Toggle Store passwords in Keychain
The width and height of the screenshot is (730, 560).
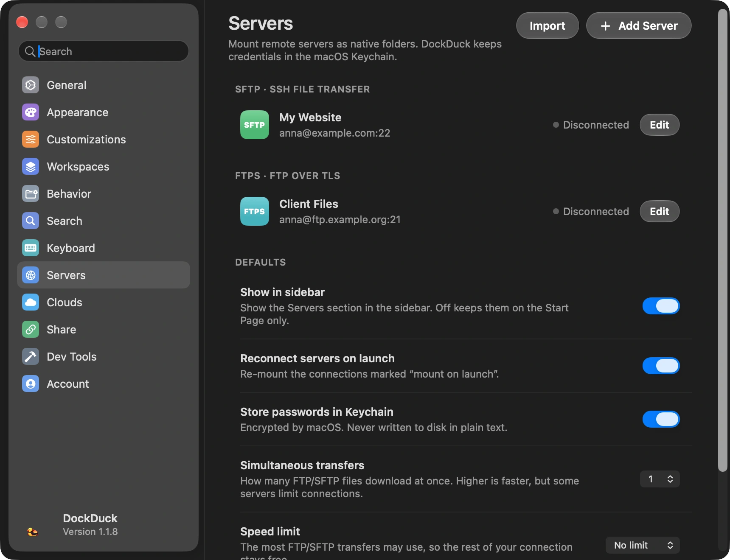pyautogui.click(x=661, y=419)
